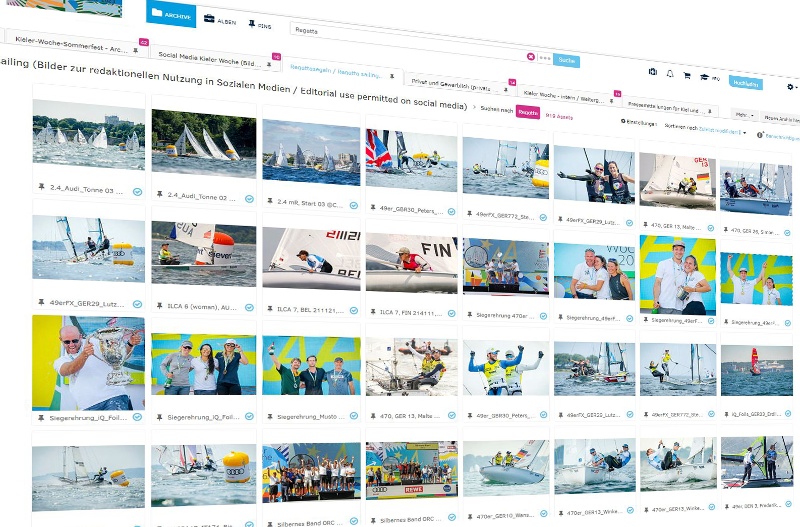Pin the Kieler-Woche-Sommerfest tab
The height and width of the screenshot is (527, 800).
pyautogui.click(x=135, y=51)
